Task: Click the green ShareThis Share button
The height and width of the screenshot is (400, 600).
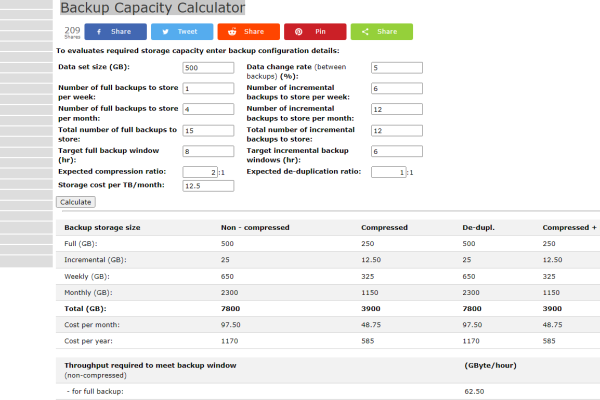Action: click(380, 32)
